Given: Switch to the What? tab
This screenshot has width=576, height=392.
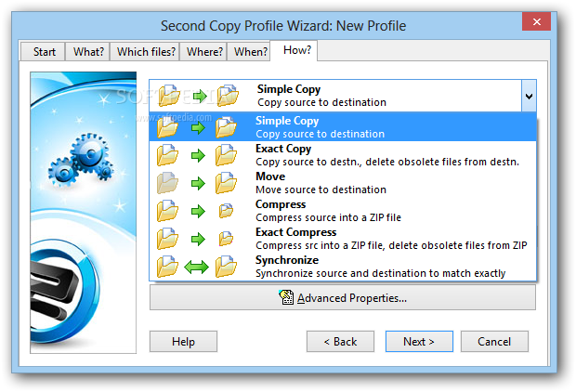Looking at the screenshot, I should pos(88,51).
